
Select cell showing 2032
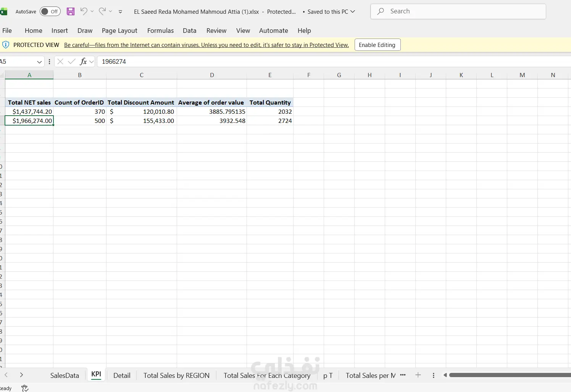(270, 111)
